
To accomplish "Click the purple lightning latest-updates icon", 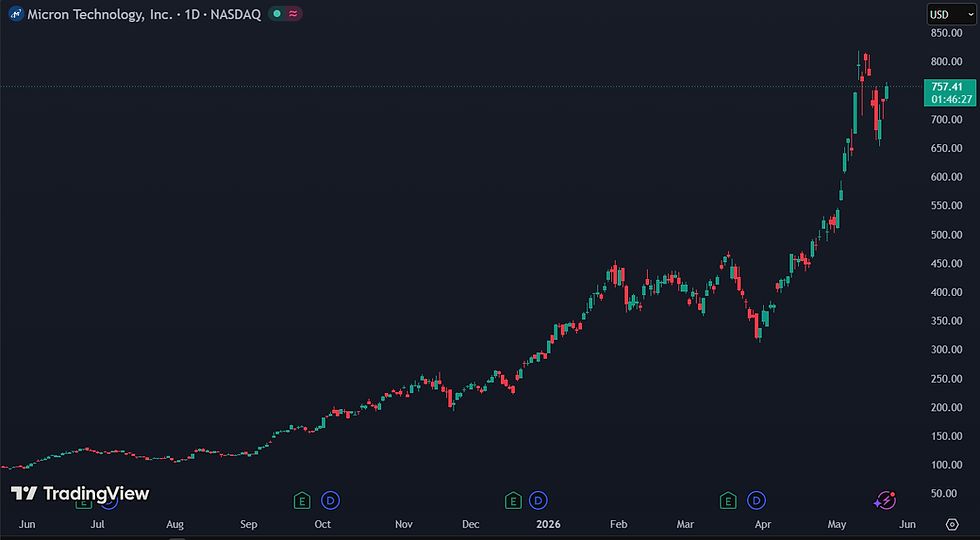I will 884,500.
